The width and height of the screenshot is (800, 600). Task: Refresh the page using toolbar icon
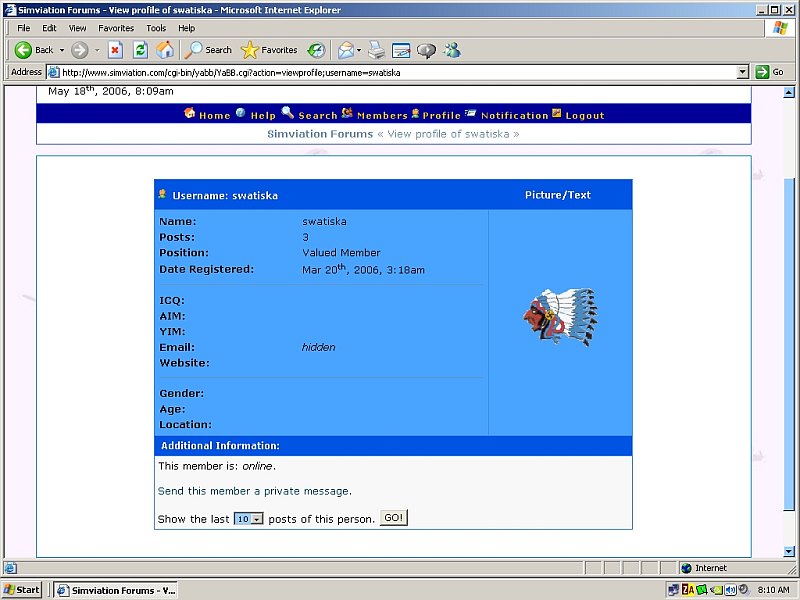[x=140, y=50]
